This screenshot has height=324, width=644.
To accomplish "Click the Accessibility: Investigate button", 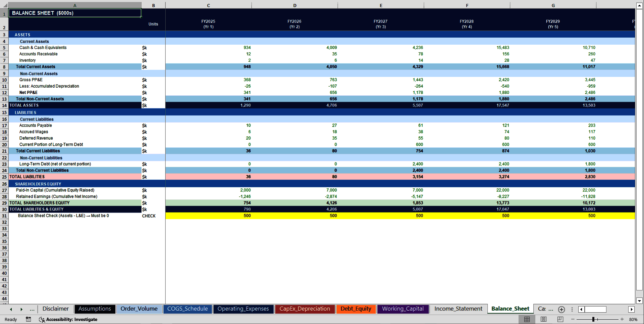I will click(68, 319).
